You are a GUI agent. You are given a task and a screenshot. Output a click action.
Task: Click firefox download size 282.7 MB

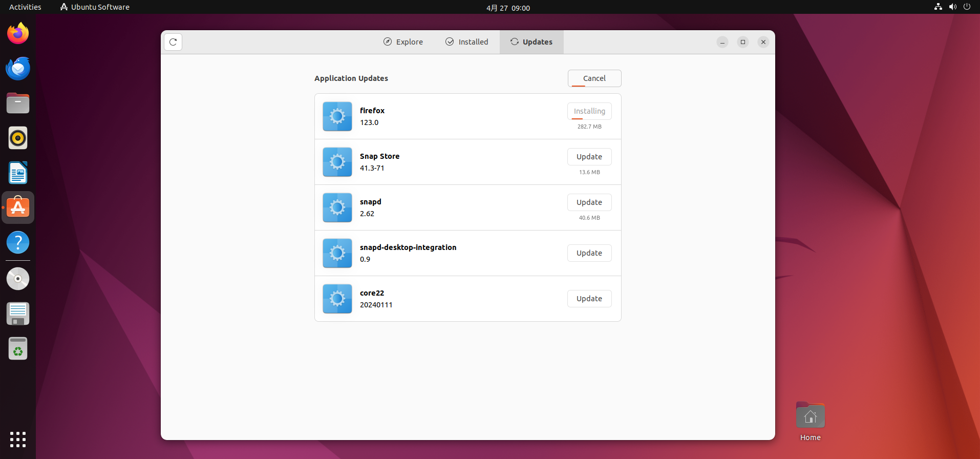click(x=589, y=127)
